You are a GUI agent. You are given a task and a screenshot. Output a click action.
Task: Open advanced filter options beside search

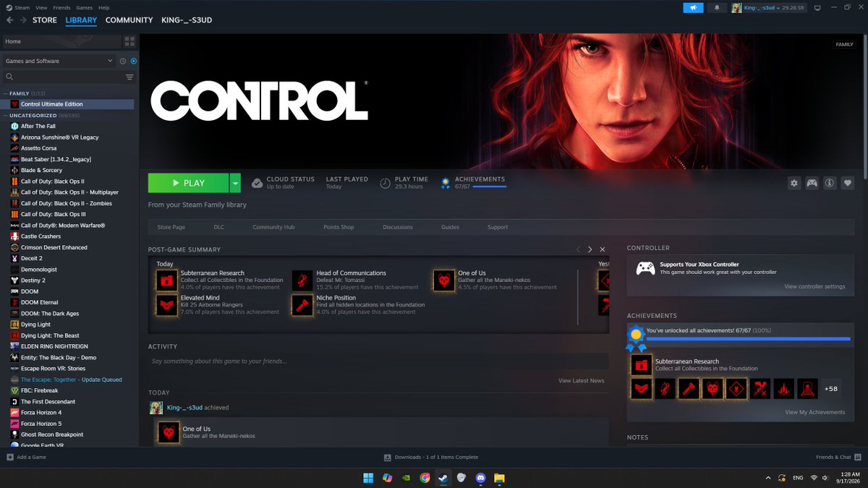tap(129, 77)
